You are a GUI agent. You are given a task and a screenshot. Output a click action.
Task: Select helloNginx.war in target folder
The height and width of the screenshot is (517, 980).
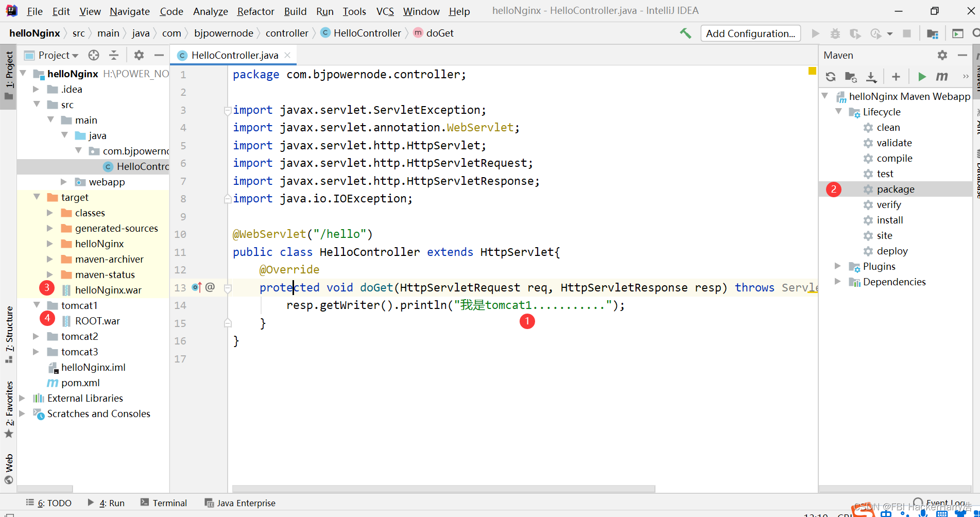[x=108, y=290]
